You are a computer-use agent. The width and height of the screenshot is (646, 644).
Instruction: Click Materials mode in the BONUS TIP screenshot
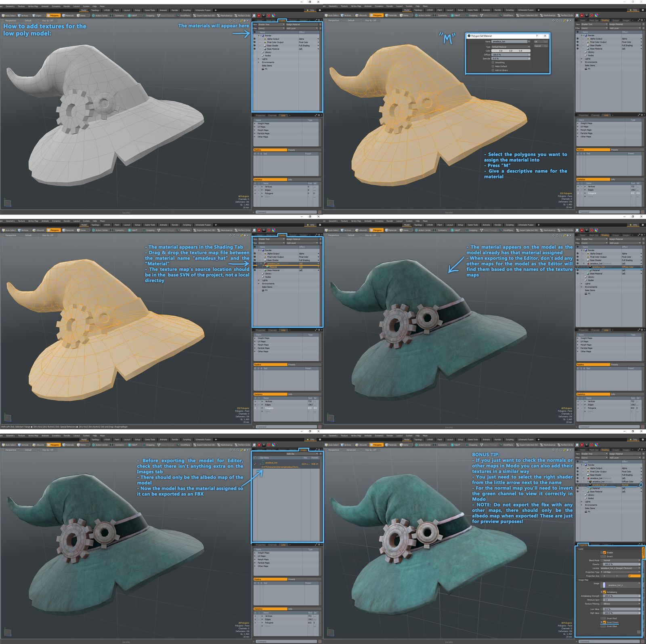(391, 445)
